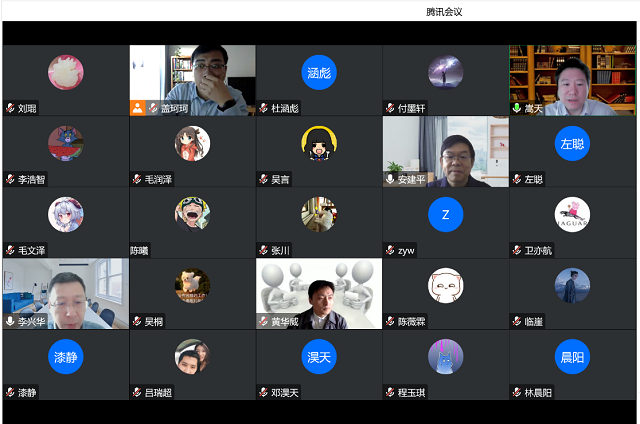Click the orange host icon beside 盖珂珂
The image size is (640, 424).
click(137, 108)
